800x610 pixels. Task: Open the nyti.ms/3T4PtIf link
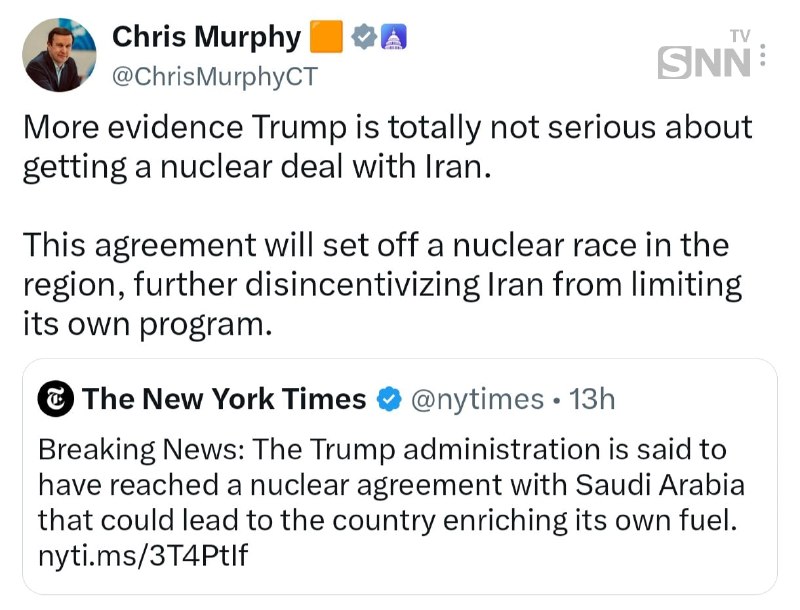click(143, 555)
